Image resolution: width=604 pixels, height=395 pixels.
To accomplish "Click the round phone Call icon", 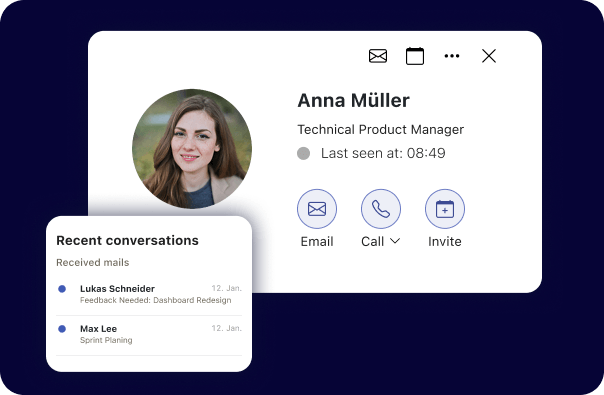I will [381, 209].
